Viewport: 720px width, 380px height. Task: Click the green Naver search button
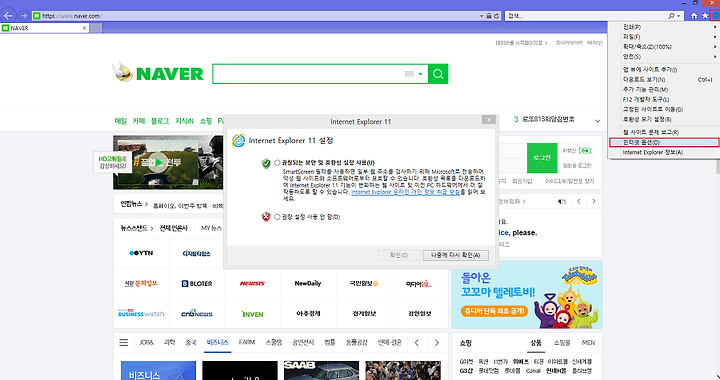point(438,74)
